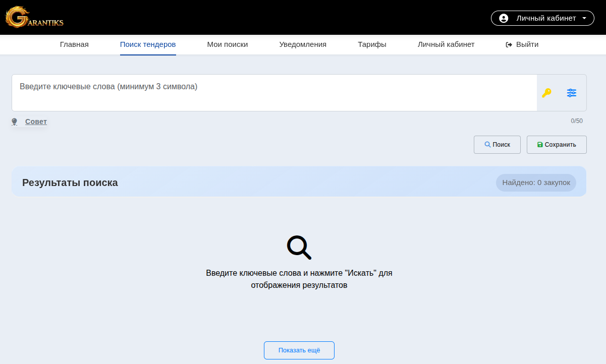
Task: Click the lightbulb icon beside Совет
Action: 14,121
